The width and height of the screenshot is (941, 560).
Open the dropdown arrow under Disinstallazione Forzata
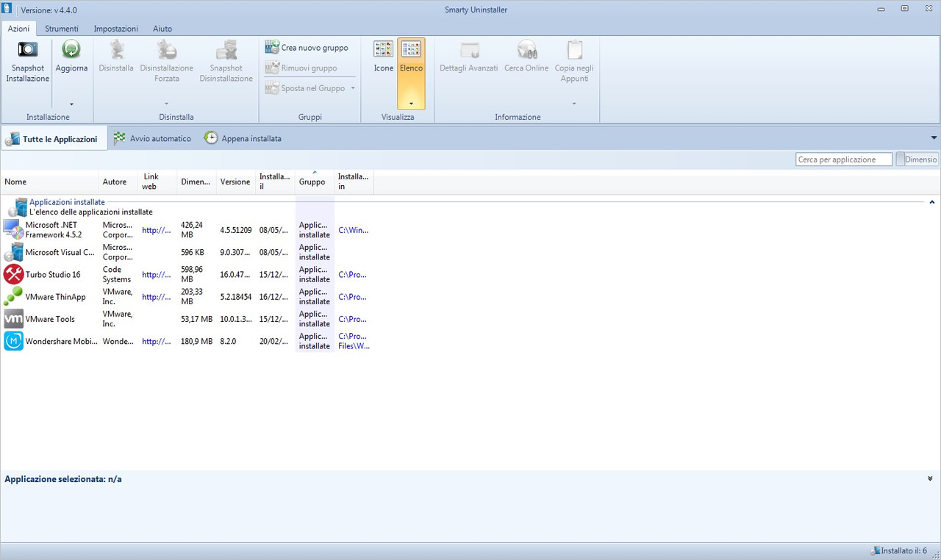click(x=167, y=104)
